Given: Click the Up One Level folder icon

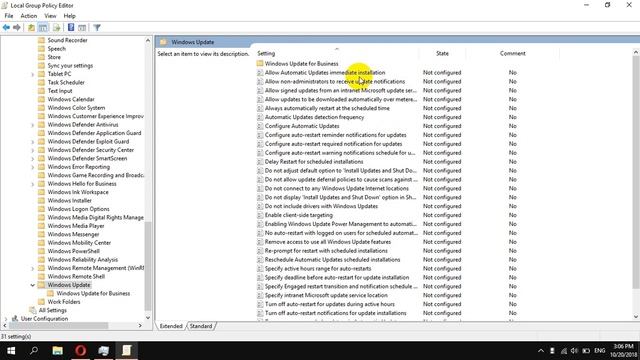Looking at the screenshot, I should [x=31, y=27].
